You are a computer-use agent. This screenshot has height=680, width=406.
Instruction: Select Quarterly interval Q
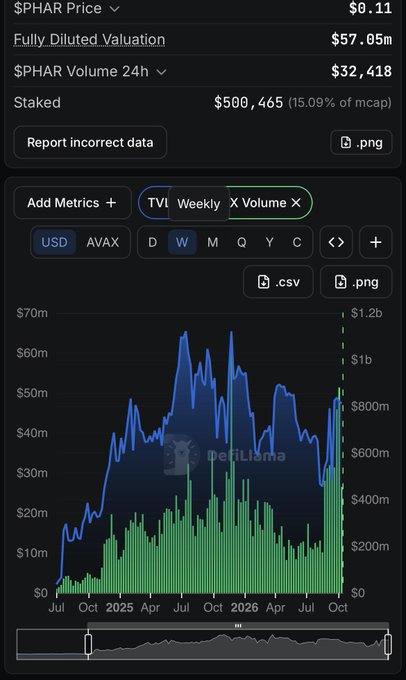[x=242, y=242]
